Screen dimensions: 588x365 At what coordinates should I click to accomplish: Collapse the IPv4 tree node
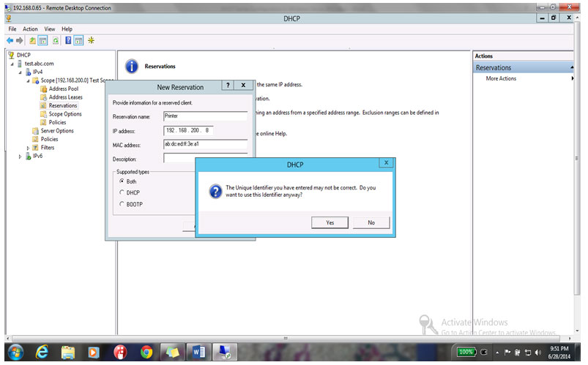click(x=21, y=72)
